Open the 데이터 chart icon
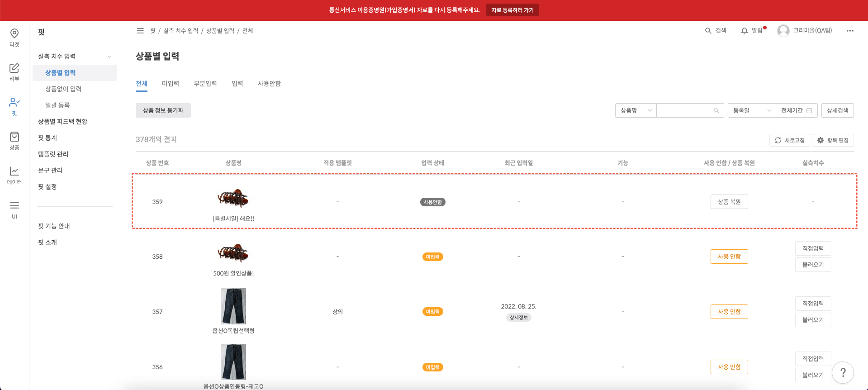Screen dimensions: 868x390 pos(14,175)
